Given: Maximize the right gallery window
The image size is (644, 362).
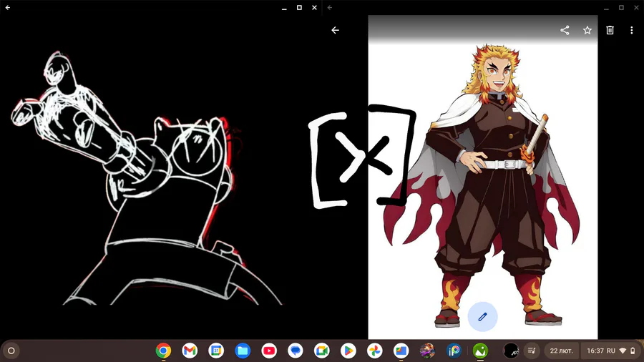Looking at the screenshot, I should 621,7.
